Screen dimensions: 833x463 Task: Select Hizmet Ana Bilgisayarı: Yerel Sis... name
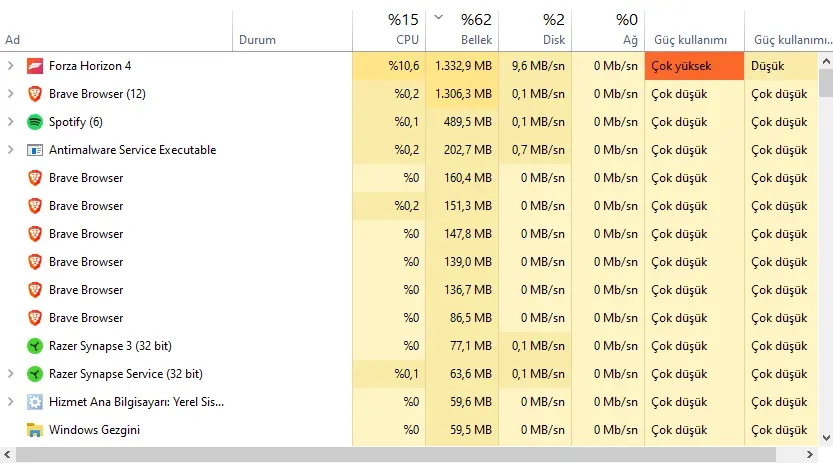point(136,402)
